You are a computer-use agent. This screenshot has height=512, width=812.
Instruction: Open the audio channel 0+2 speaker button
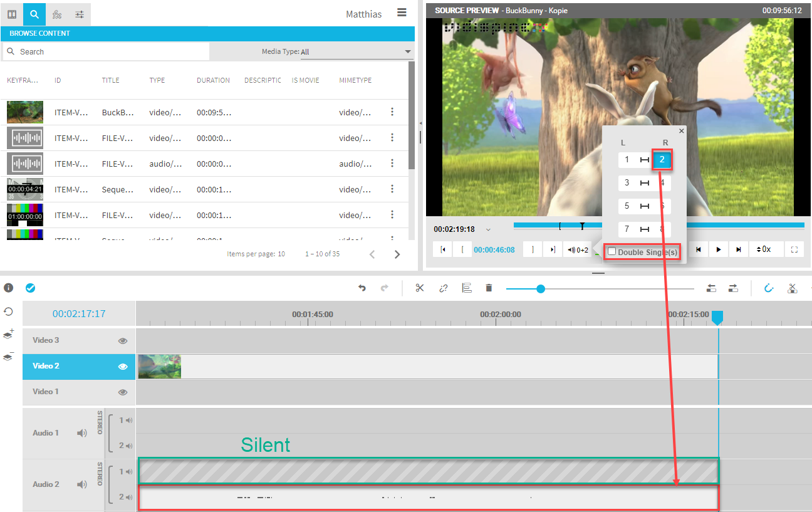[x=578, y=249]
